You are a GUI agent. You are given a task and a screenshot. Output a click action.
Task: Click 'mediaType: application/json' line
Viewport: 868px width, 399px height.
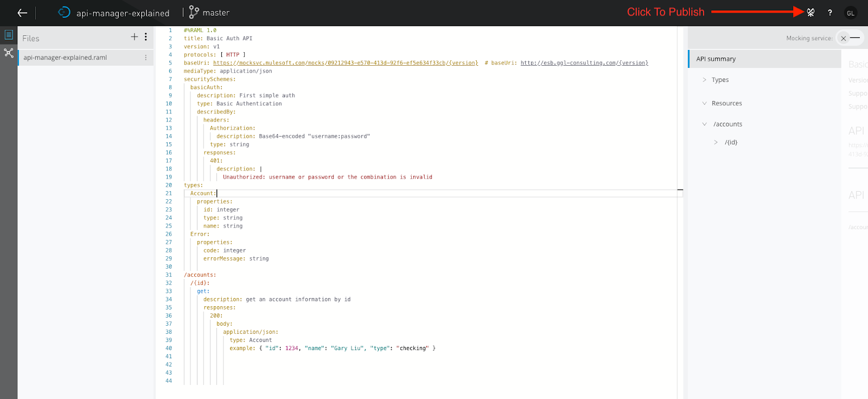(x=228, y=71)
